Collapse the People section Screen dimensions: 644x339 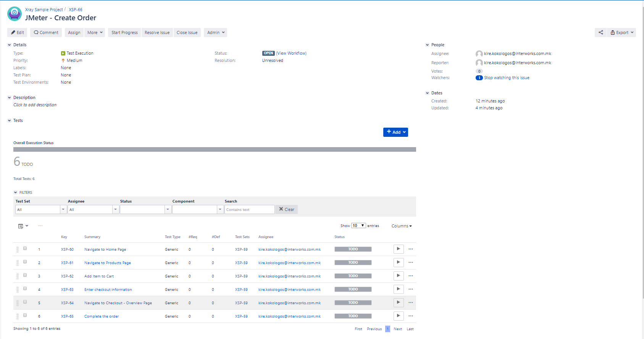(x=428, y=45)
